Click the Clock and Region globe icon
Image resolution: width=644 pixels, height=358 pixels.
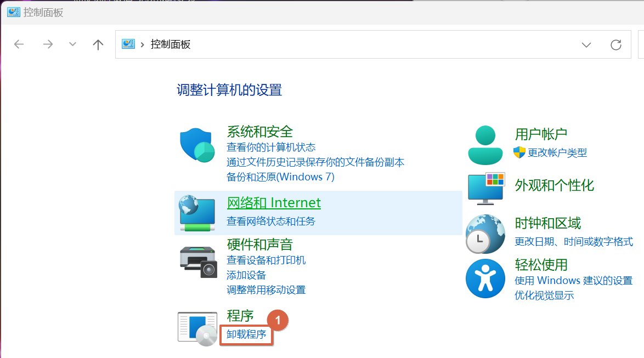[x=485, y=234]
